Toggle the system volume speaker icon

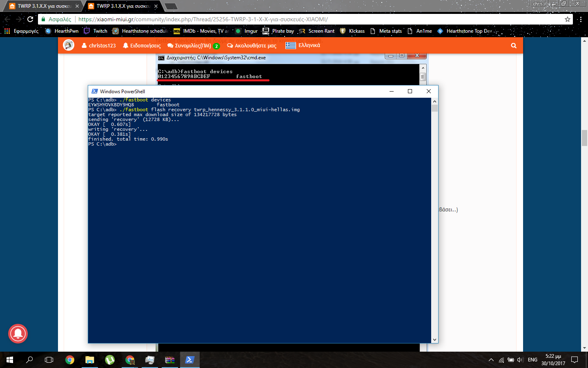coord(520,360)
